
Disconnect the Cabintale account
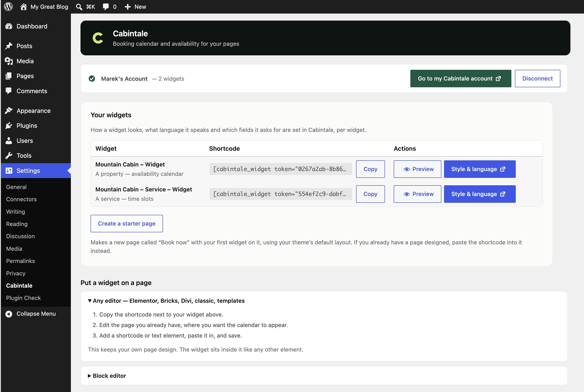[537, 79]
